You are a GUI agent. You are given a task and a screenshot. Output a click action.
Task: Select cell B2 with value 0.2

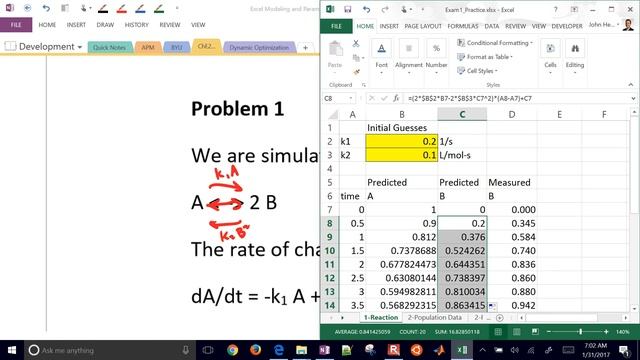(x=402, y=142)
